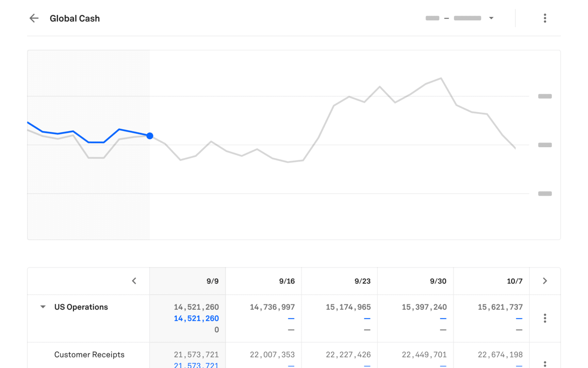The image size is (588, 368).
Task: Open the top-right more options menu
Action: pyautogui.click(x=545, y=18)
